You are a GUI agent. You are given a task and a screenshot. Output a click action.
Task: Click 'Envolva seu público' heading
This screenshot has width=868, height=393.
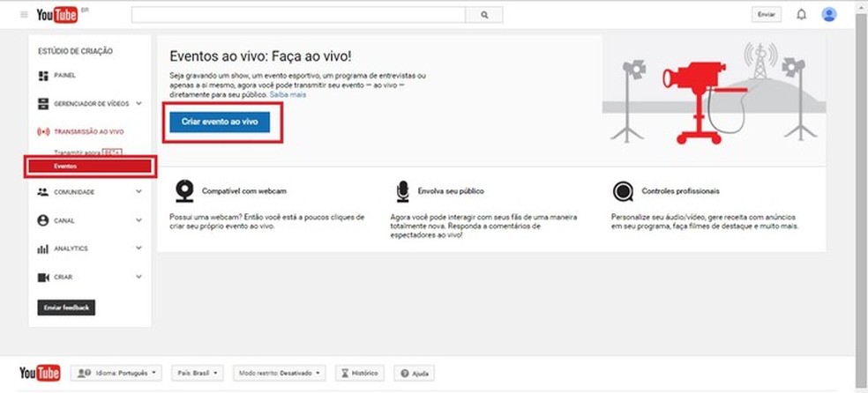[451, 191]
